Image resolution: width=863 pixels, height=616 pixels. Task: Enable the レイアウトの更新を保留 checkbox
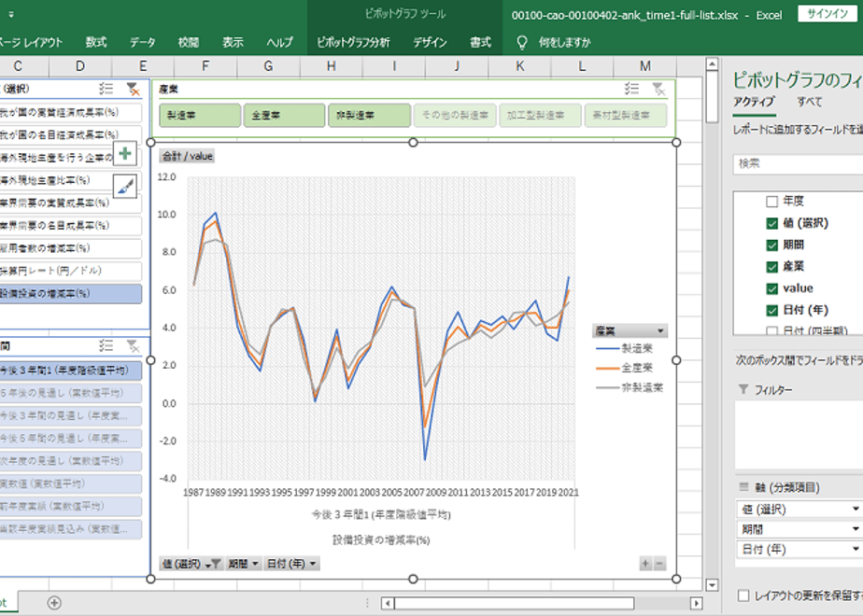click(743, 595)
